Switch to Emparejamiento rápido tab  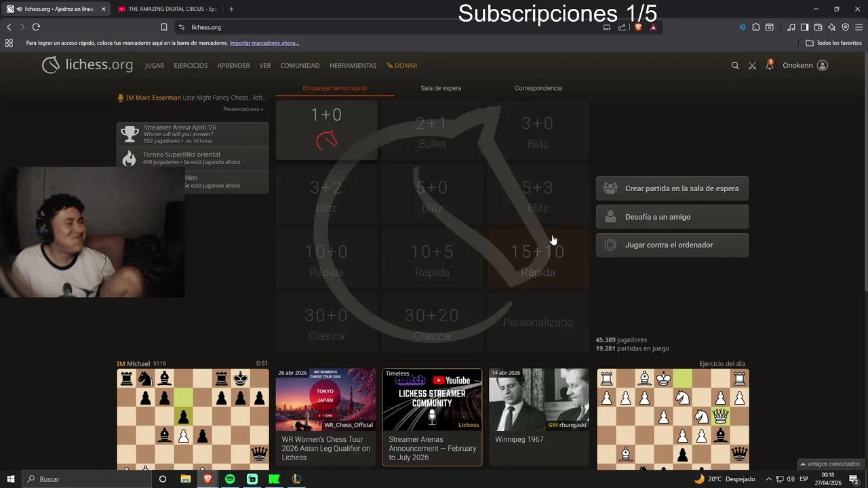[x=335, y=88]
